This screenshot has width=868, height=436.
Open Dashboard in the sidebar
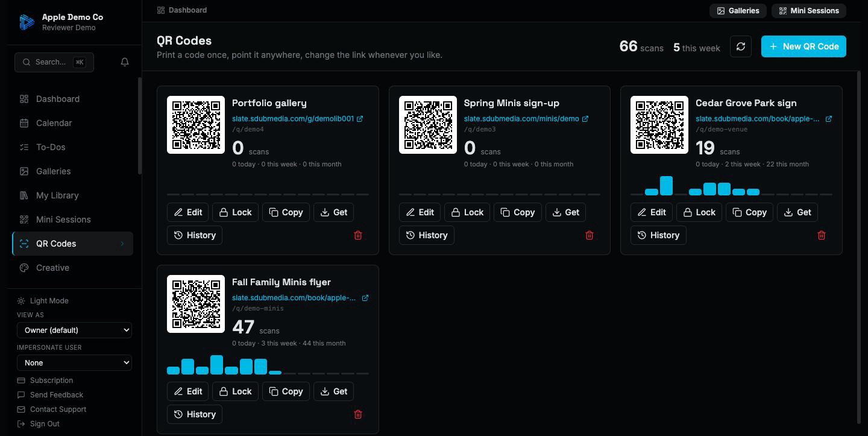[72, 99]
